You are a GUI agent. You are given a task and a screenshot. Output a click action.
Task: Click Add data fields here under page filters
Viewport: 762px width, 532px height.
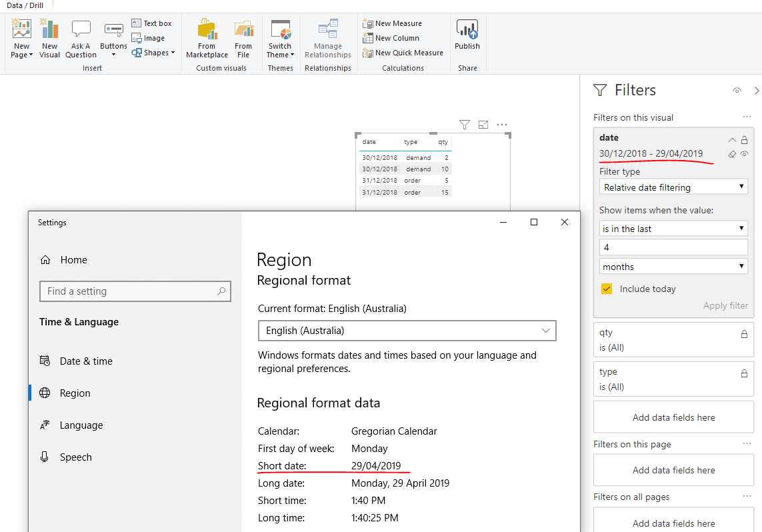[x=673, y=470]
